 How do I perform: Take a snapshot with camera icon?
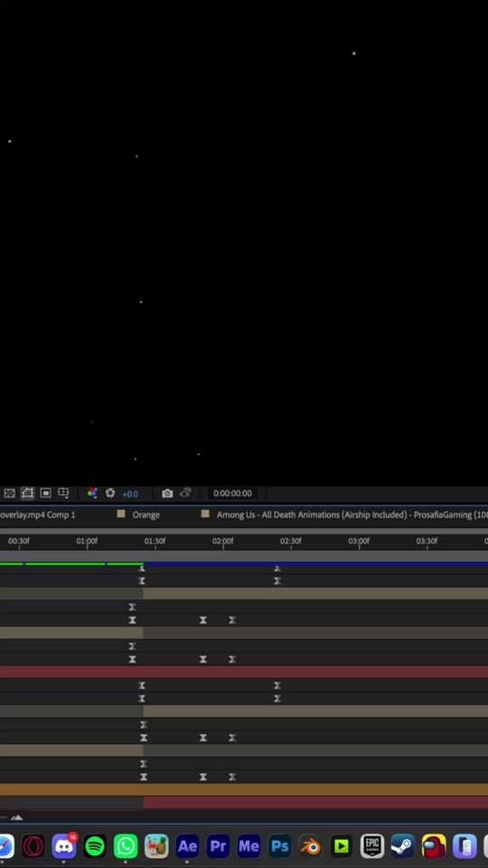pos(167,493)
